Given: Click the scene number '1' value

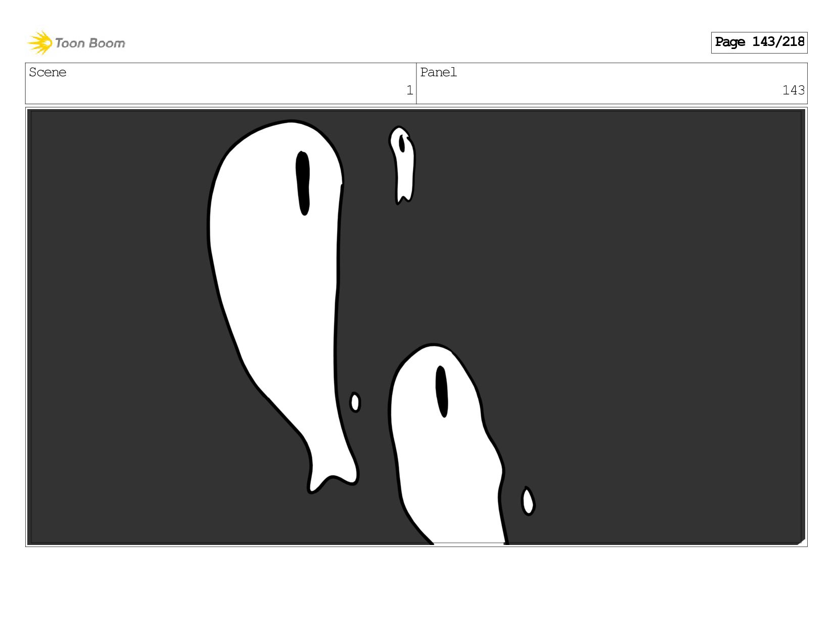Looking at the screenshot, I should (x=410, y=90).
